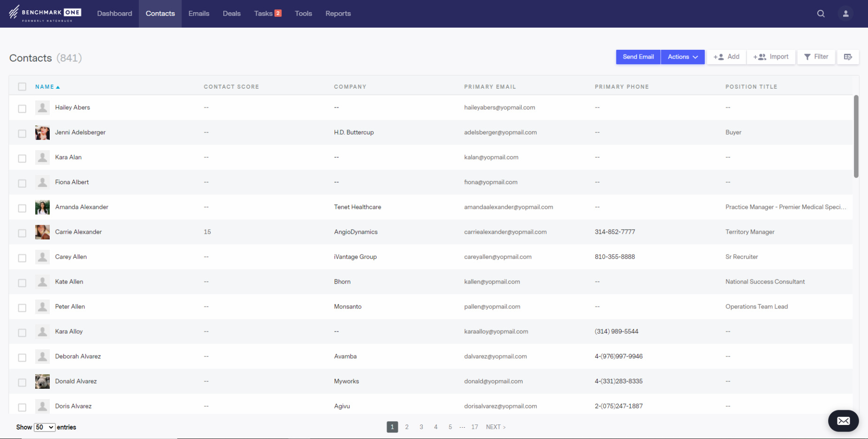The height and width of the screenshot is (439, 868).
Task: Open the Reports menu
Action: coord(338,14)
